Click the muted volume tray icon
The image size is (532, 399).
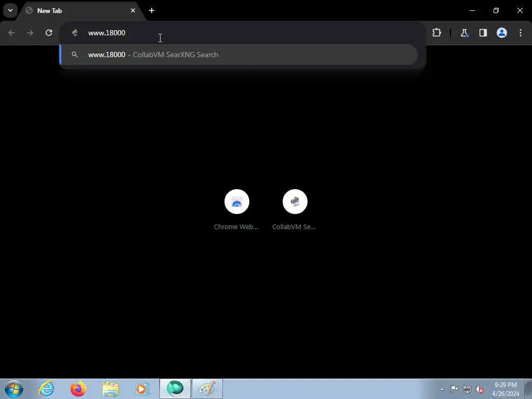[480, 390]
